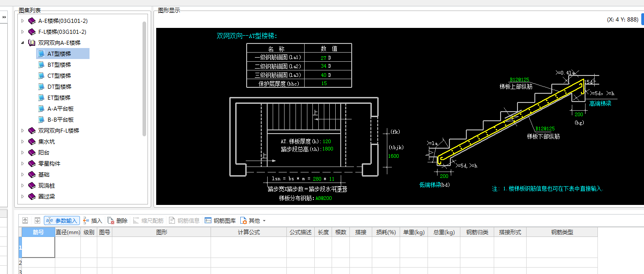Expand the 双网双向F-L楼梯 tree node

(x=22, y=131)
